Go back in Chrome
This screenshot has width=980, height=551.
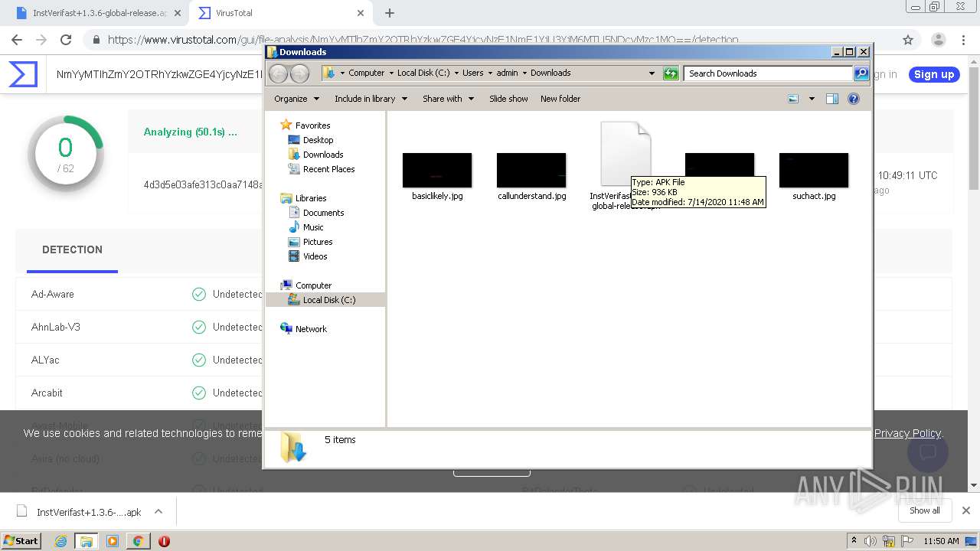click(x=17, y=40)
